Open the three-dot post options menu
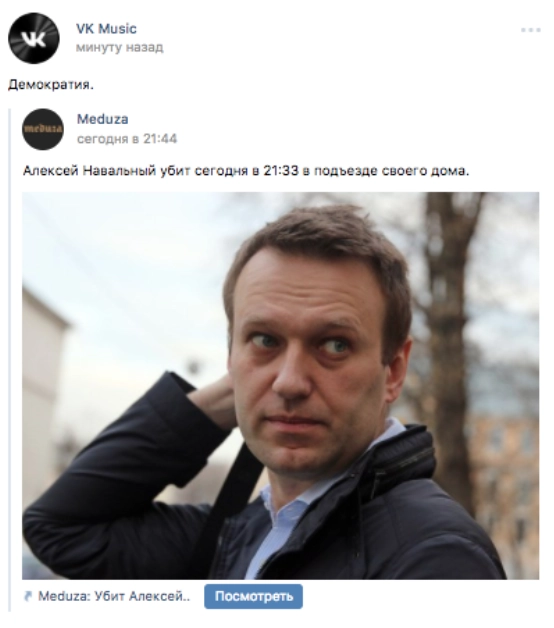Screen dimensions: 554x628 [x=531, y=30]
